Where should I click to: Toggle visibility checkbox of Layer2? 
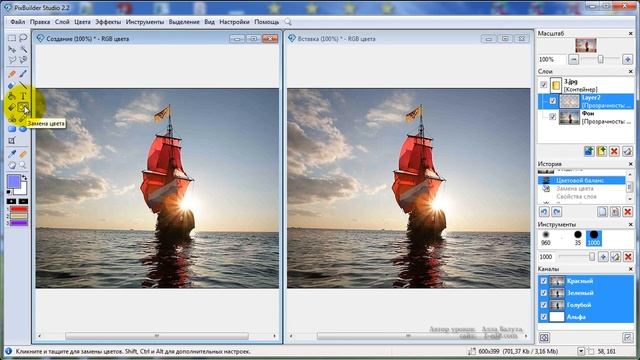coord(553,101)
